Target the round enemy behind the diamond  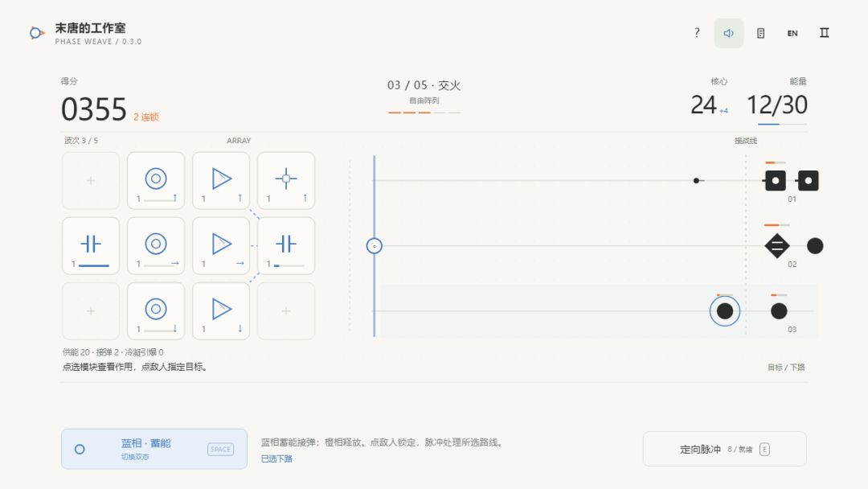(x=815, y=246)
